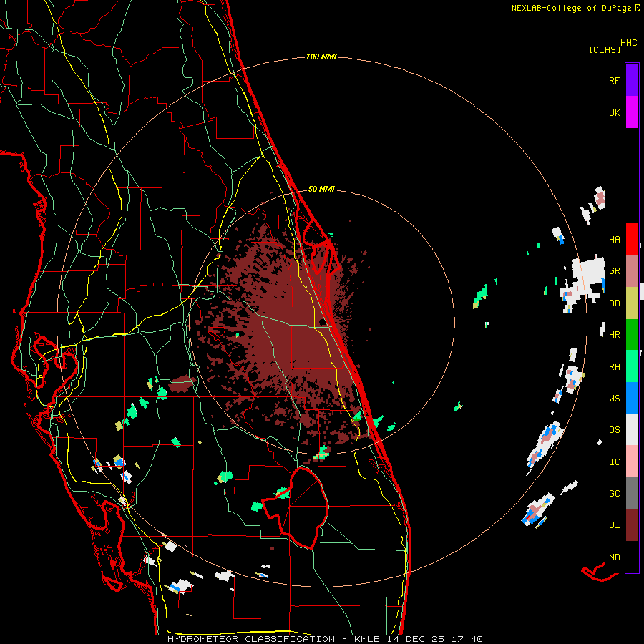Click the black radar site dot in the maroon echo
This screenshot has width=644, height=644.
[323, 321]
